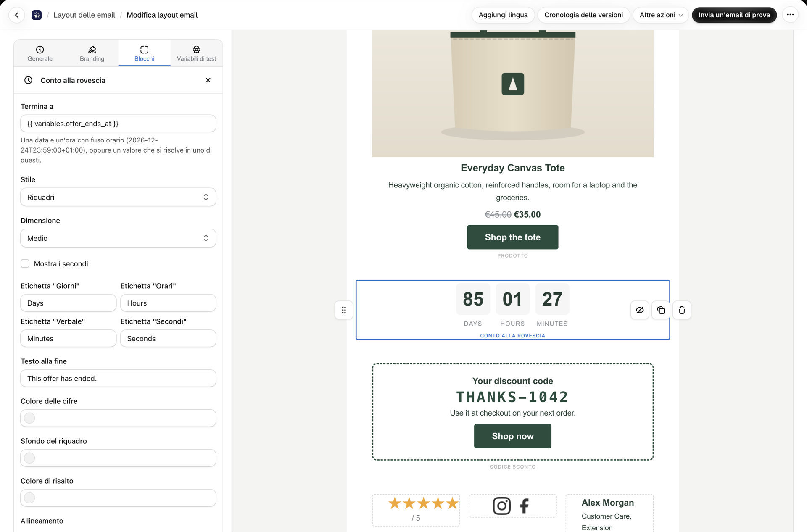Click the Facebook icon in the email
Image resolution: width=807 pixels, height=532 pixels.
click(524, 506)
